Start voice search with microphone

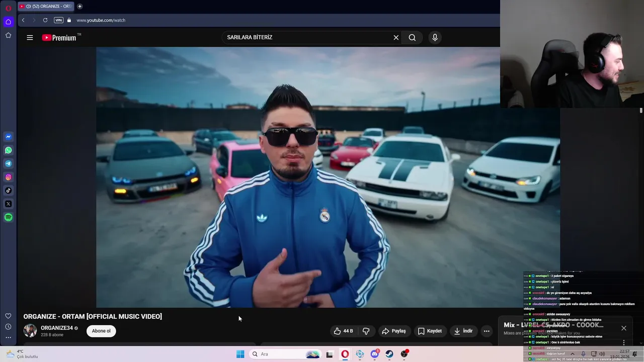point(435,37)
